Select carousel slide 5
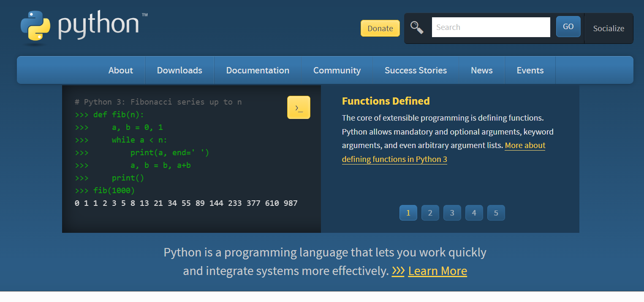Viewport: 644px width, 302px height. [496, 213]
